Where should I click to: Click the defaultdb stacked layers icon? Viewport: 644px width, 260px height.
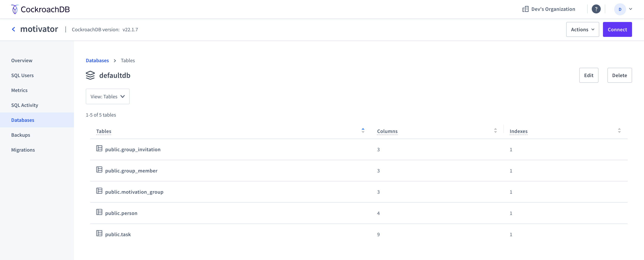[x=90, y=75]
